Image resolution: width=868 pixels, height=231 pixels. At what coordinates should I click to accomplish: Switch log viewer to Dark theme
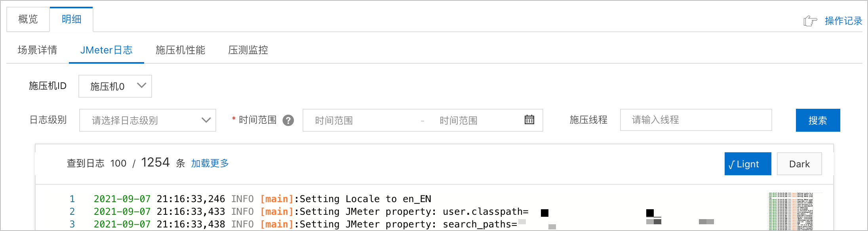(x=799, y=164)
